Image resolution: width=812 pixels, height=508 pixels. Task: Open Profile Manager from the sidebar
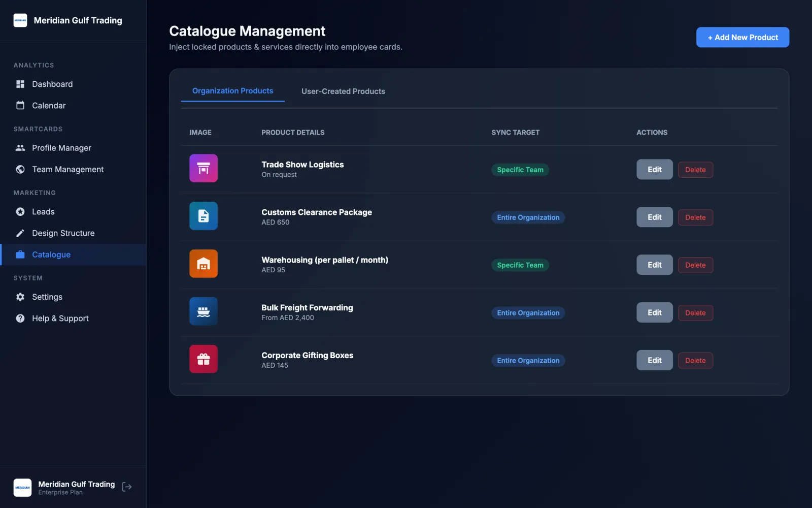[73, 148]
